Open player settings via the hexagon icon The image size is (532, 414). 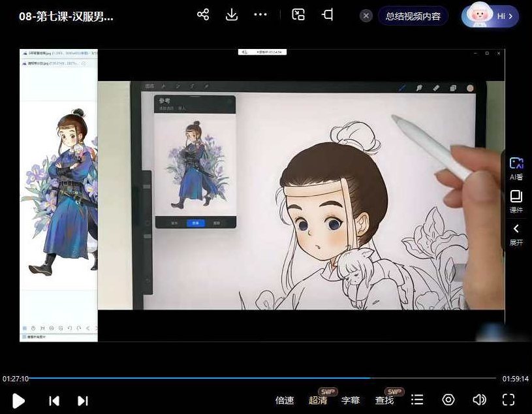tap(448, 400)
